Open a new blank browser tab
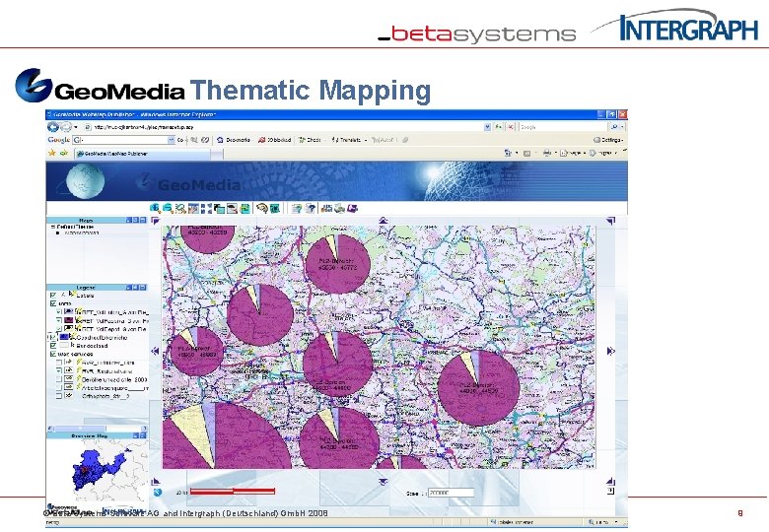 click(217, 155)
